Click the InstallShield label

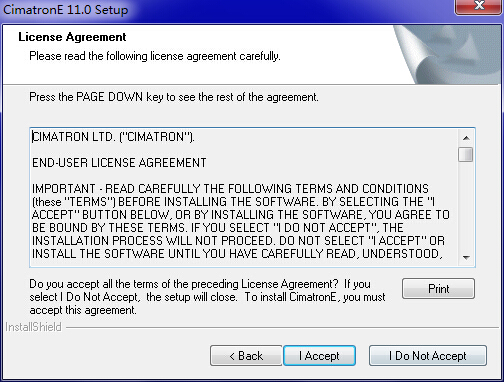33,327
